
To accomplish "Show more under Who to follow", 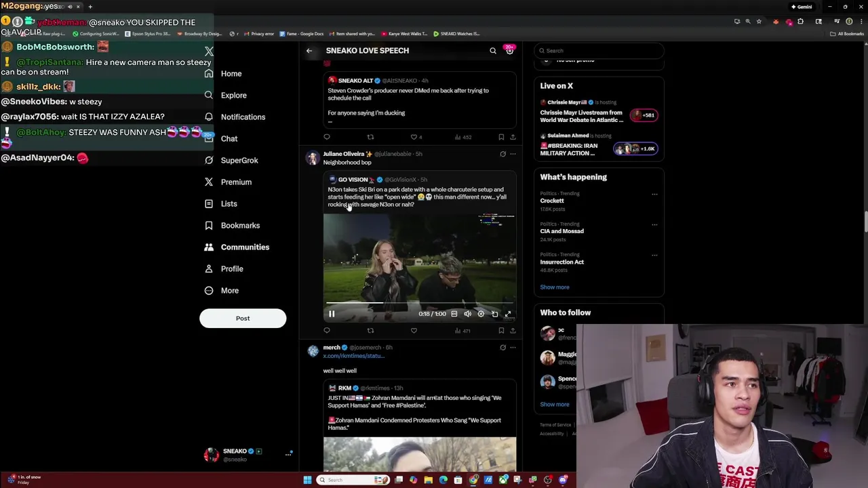I will pos(555,405).
